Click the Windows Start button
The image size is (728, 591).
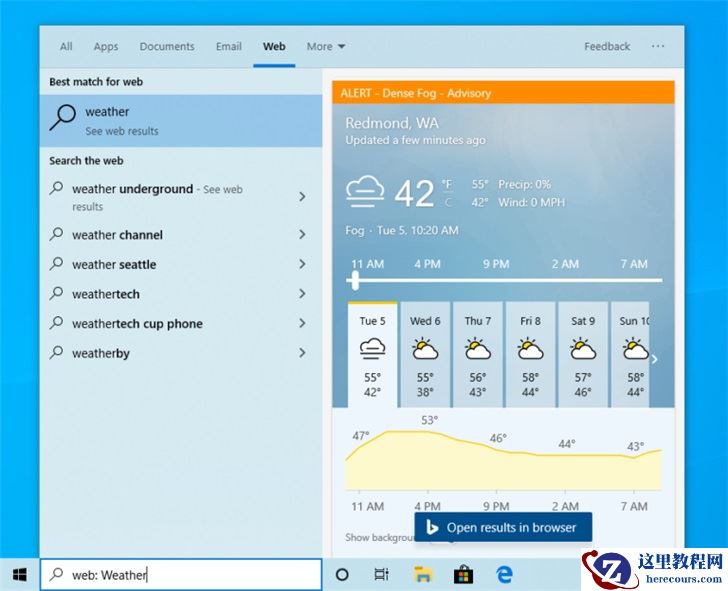(19, 575)
